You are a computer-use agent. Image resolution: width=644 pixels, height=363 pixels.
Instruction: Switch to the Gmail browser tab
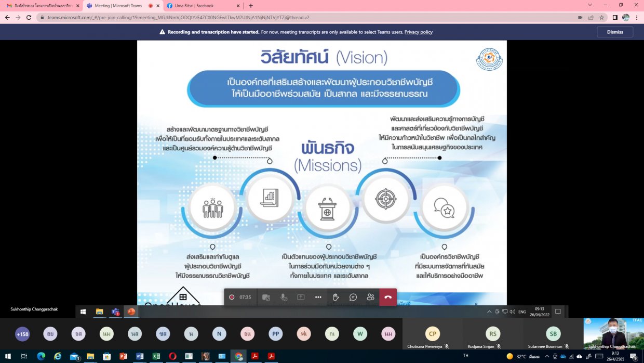click(42, 6)
